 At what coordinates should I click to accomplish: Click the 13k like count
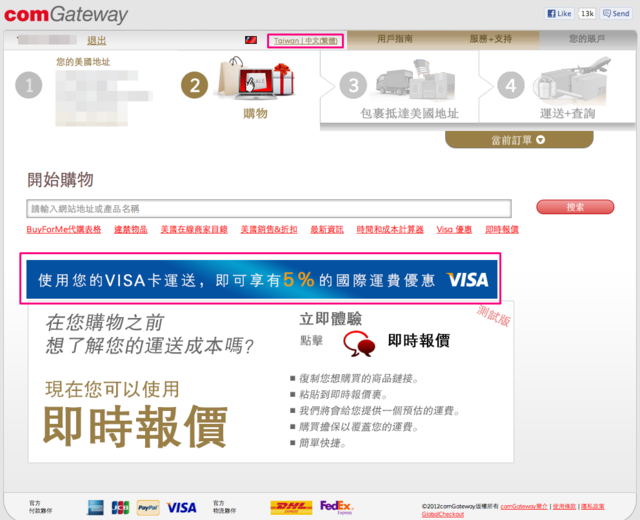[587, 13]
